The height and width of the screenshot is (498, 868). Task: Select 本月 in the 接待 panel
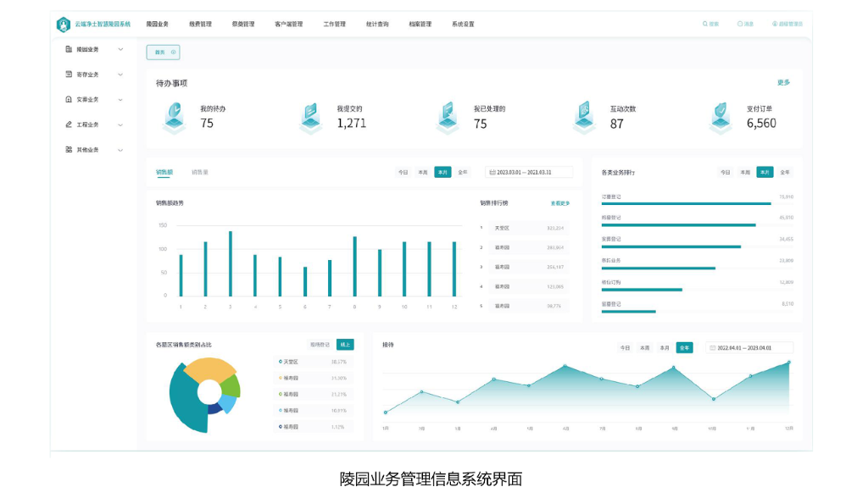coord(665,348)
